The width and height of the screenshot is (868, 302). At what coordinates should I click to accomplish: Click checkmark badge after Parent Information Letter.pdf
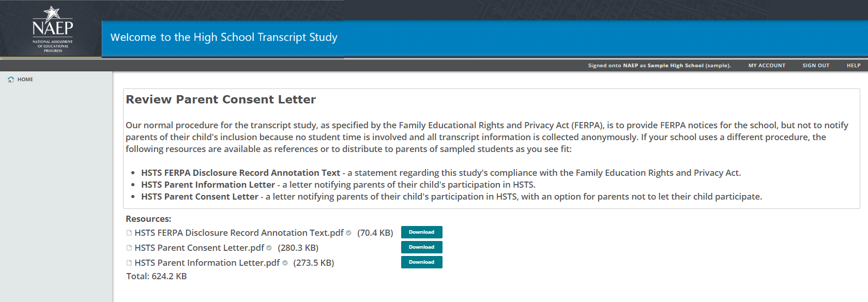285,263
